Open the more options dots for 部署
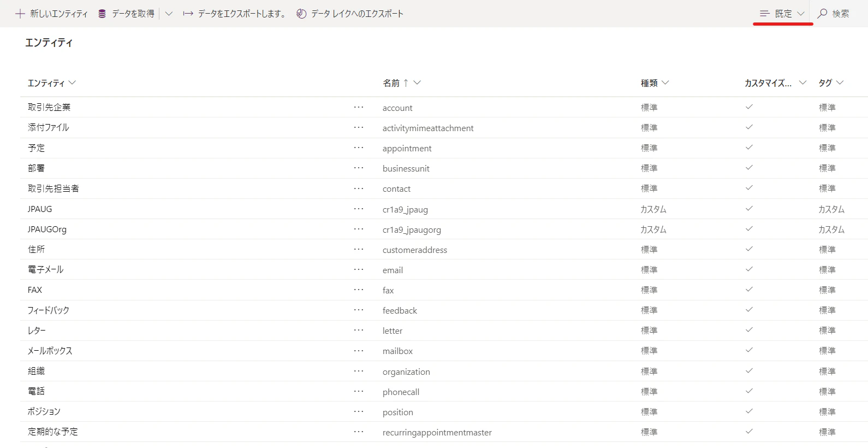868x448 pixels. (359, 168)
